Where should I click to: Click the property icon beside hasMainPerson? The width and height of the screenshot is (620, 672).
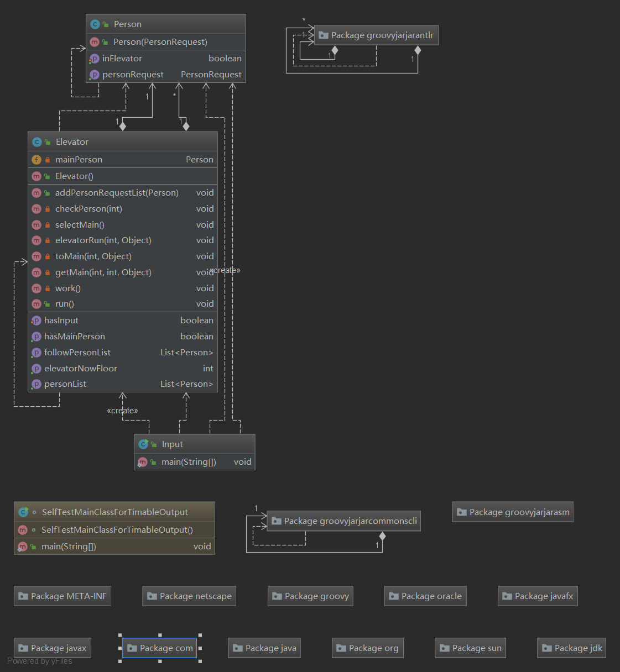coord(37,337)
